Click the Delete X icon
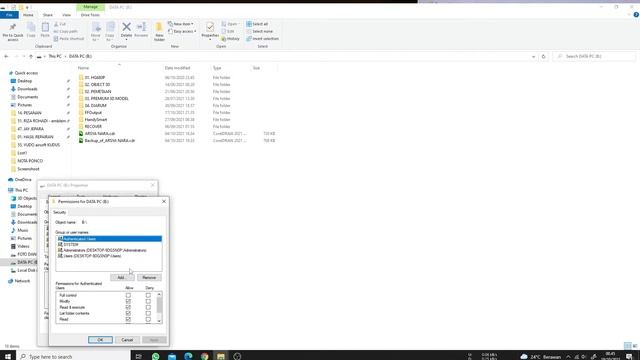The height and width of the screenshot is (360, 640). point(127,30)
